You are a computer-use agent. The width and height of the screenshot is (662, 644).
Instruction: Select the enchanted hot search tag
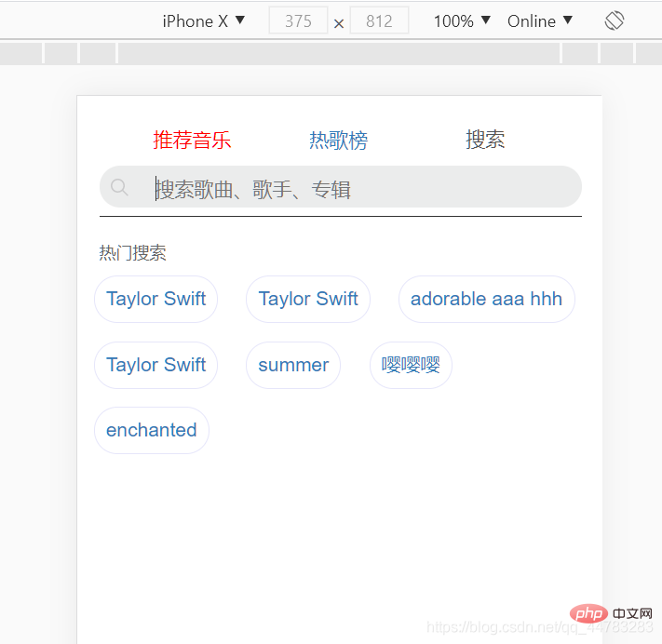tap(152, 431)
